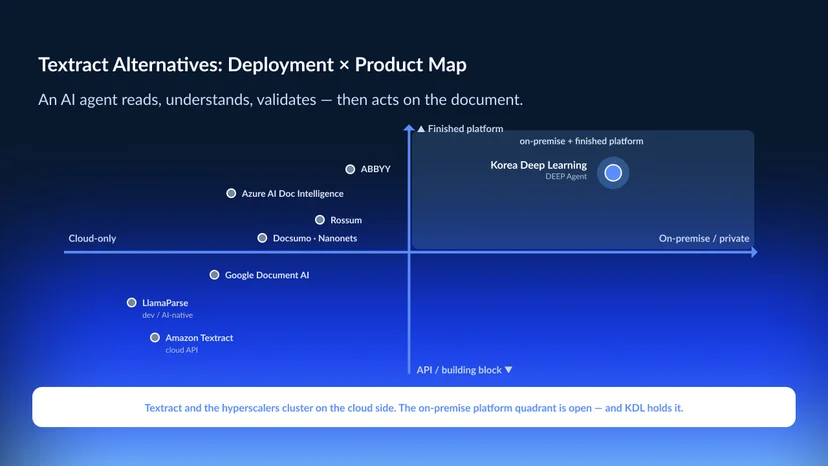828x466 pixels.
Task: Click the 'DEEP Agent' sublabel
Action: point(566,176)
